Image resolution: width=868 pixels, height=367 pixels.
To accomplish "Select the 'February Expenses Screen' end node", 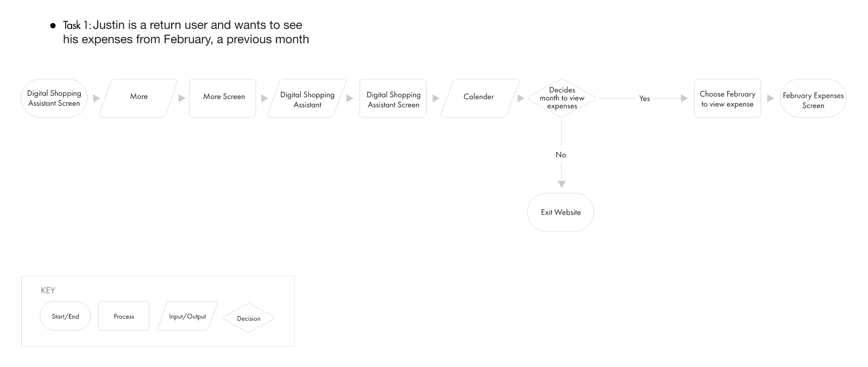I will click(813, 98).
